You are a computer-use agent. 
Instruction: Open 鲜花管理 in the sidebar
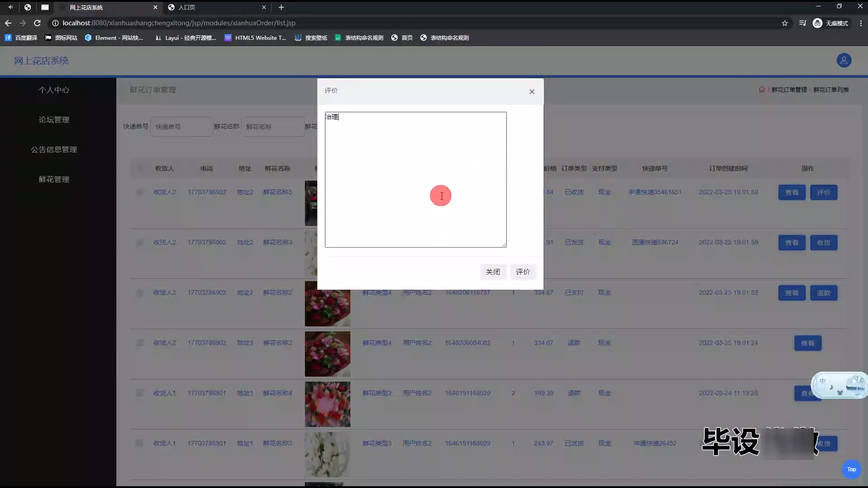tap(54, 179)
